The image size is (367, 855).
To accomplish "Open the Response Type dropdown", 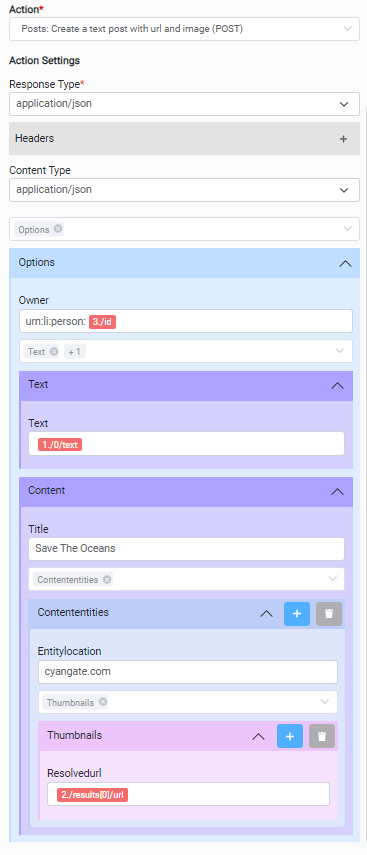I will (184, 104).
